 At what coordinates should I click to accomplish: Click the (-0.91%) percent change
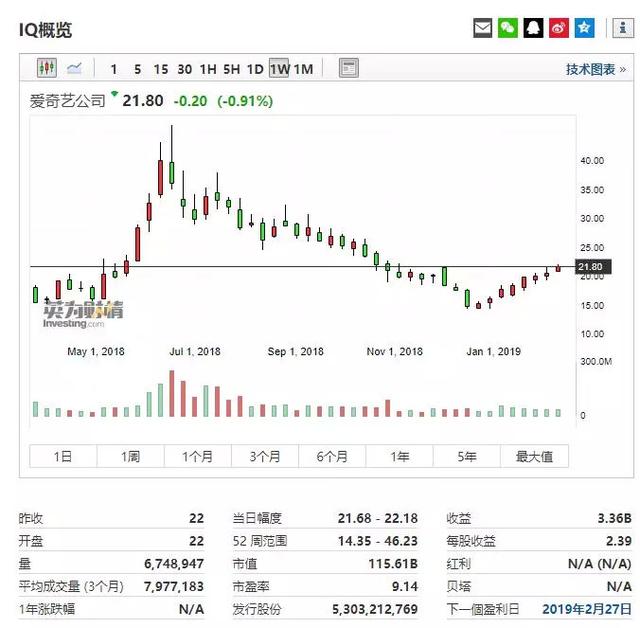[x=245, y=101]
